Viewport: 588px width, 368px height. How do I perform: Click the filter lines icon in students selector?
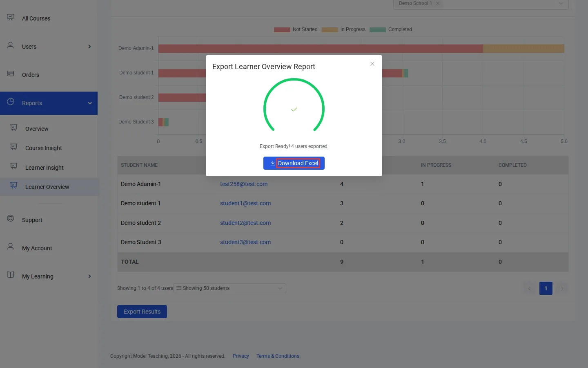(x=179, y=288)
